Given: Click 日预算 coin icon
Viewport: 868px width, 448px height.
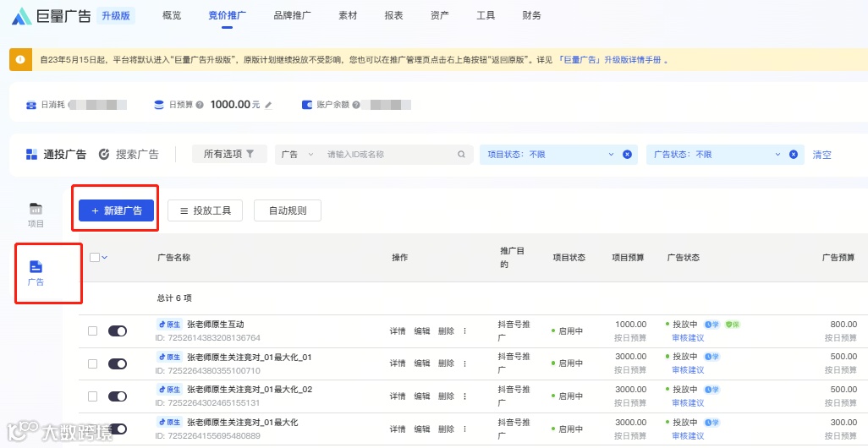Looking at the screenshot, I should coord(159,105).
